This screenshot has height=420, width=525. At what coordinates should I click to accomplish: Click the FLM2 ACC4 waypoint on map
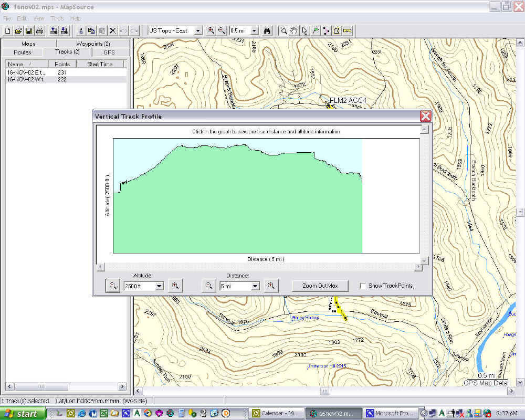click(x=348, y=100)
